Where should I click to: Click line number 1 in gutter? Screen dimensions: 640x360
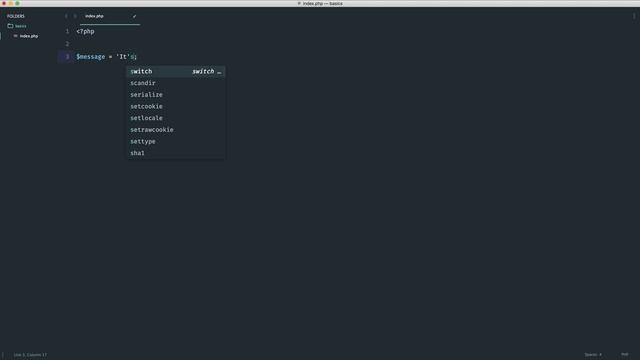tap(67, 31)
